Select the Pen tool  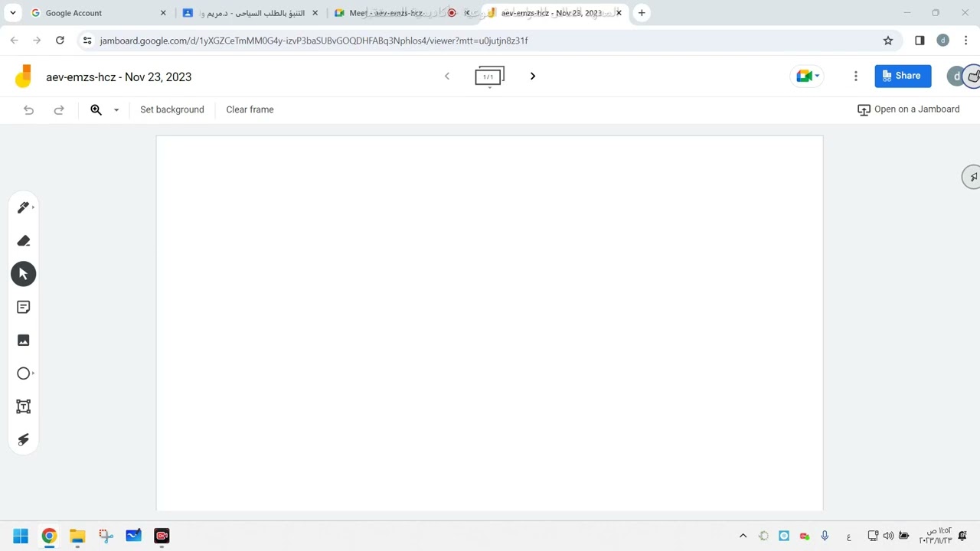[24, 207]
